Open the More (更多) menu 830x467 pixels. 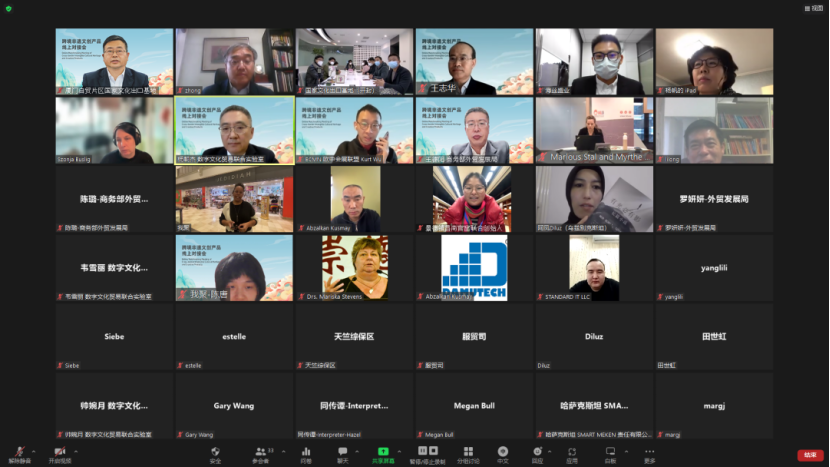coord(650,454)
